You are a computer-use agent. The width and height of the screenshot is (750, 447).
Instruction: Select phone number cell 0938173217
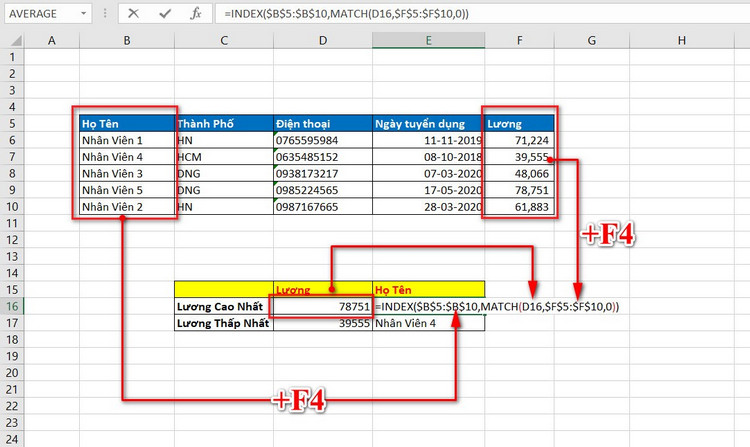pos(323,174)
